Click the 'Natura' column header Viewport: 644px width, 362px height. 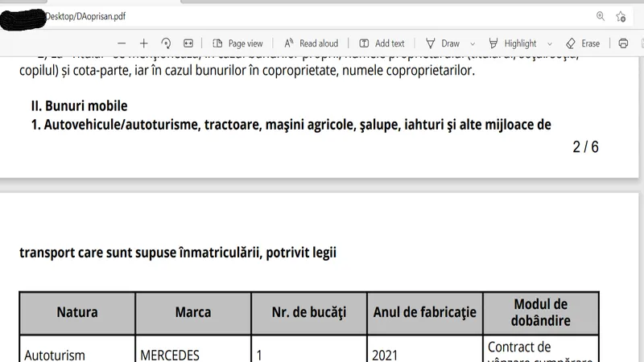(77, 313)
